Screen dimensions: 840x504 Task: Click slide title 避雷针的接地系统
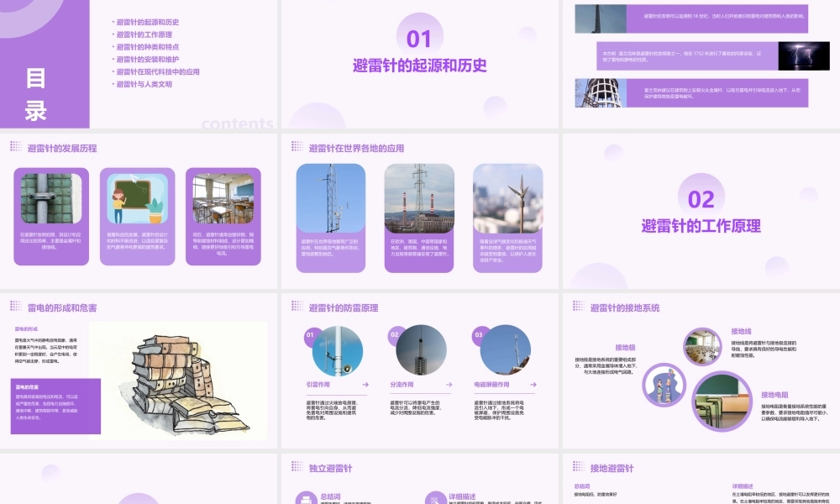[625, 308]
